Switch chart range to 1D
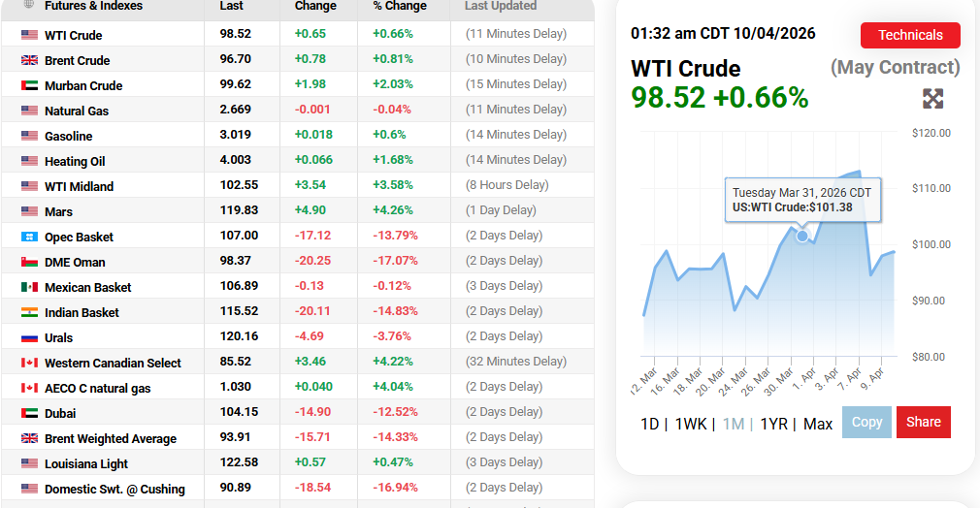 pos(649,425)
